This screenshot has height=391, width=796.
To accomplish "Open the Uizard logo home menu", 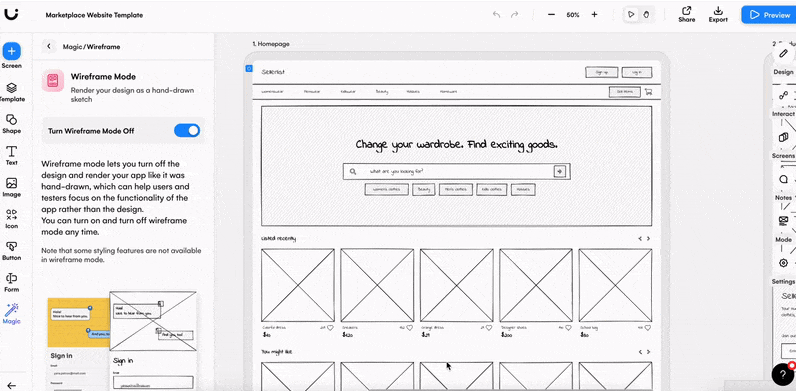I will coord(11,15).
